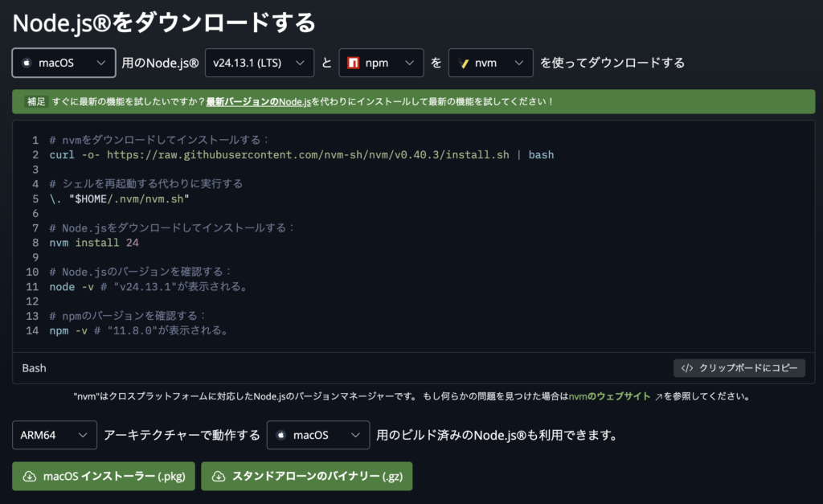Screen dimensions: 823x504
Task: Download スタンドアローンのバイナリー (.gz)
Action: (306, 476)
